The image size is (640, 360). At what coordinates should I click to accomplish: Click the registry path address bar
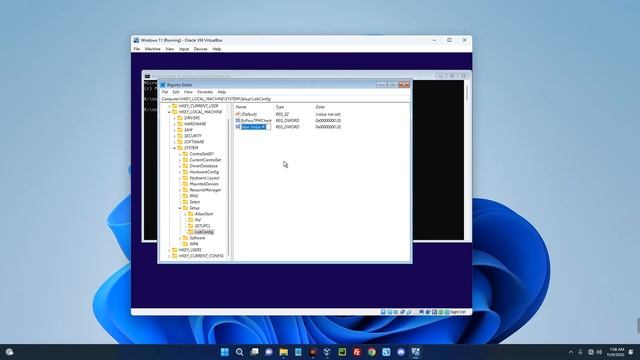point(284,99)
